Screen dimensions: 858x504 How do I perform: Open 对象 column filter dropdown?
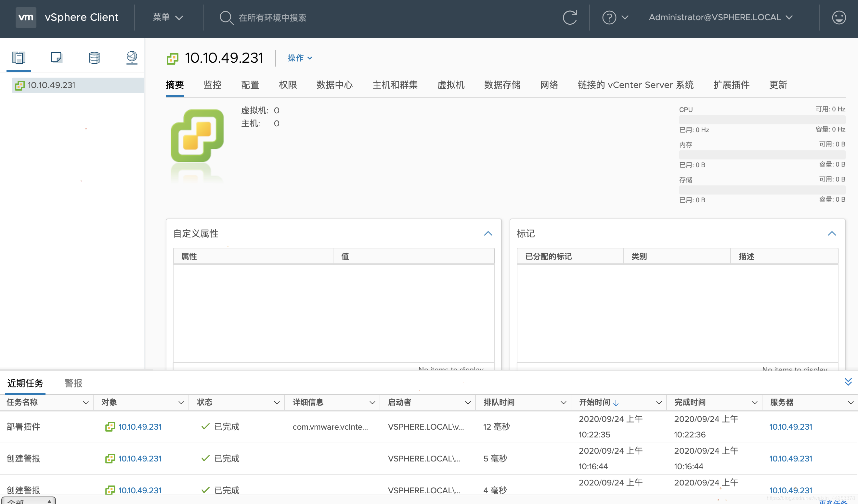(181, 403)
